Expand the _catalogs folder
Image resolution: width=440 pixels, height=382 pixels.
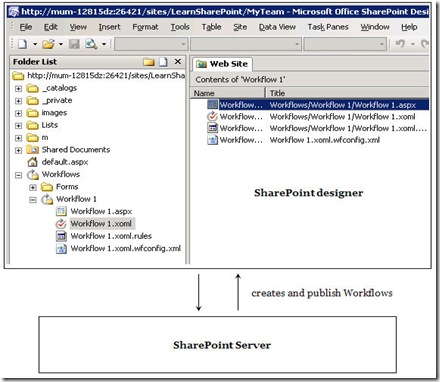[x=18, y=89]
